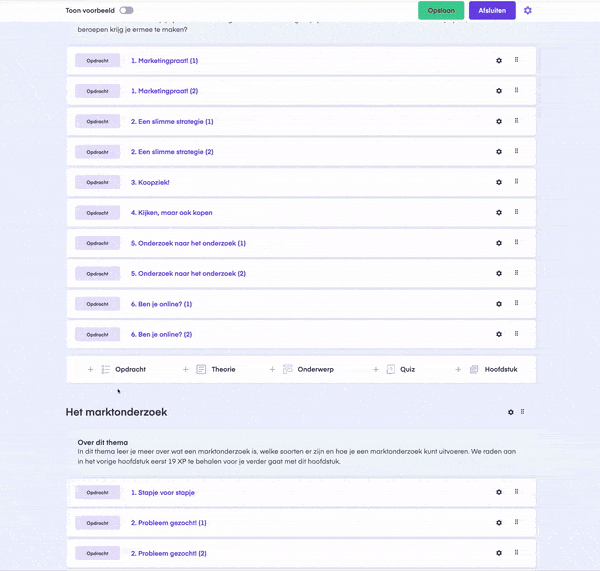This screenshot has height=571, width=600.
Task: Open settings gear for Koopziek! assignment
Action: click(499, 182)
